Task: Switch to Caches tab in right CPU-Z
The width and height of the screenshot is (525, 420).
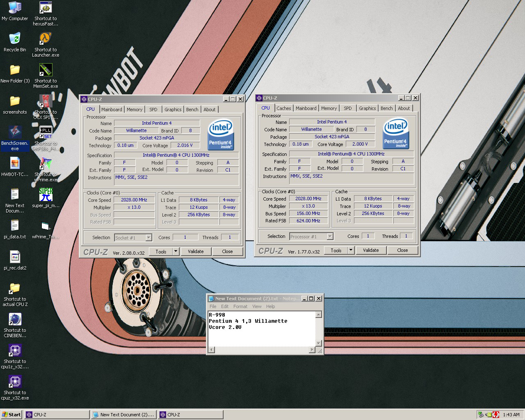Action: pos(284,108)
